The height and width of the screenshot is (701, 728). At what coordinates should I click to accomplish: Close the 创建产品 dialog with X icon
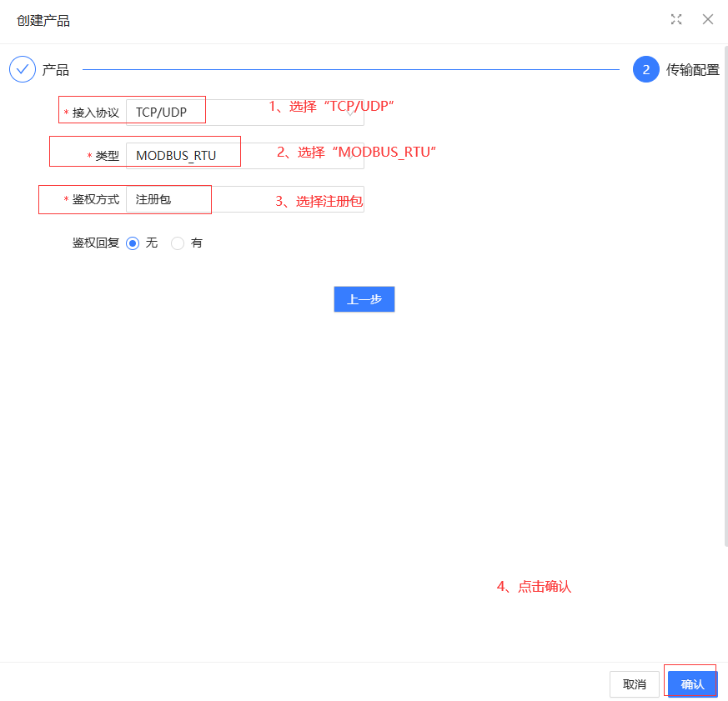[707, 19]
